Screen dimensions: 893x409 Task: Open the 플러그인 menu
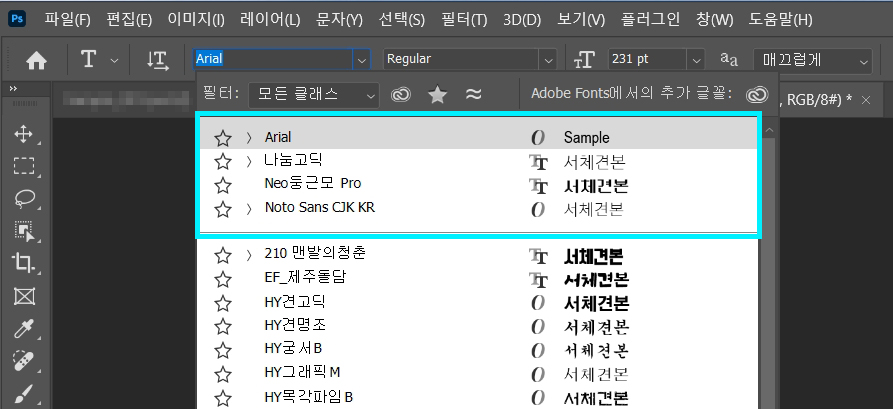pyautogui.click(x=650, y=20)
